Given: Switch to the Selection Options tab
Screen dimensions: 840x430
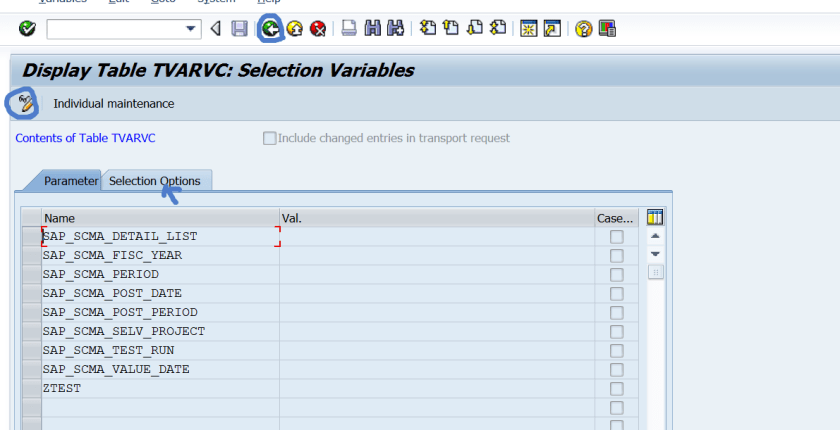Looking at the screenshot, I should click(155, 181).
